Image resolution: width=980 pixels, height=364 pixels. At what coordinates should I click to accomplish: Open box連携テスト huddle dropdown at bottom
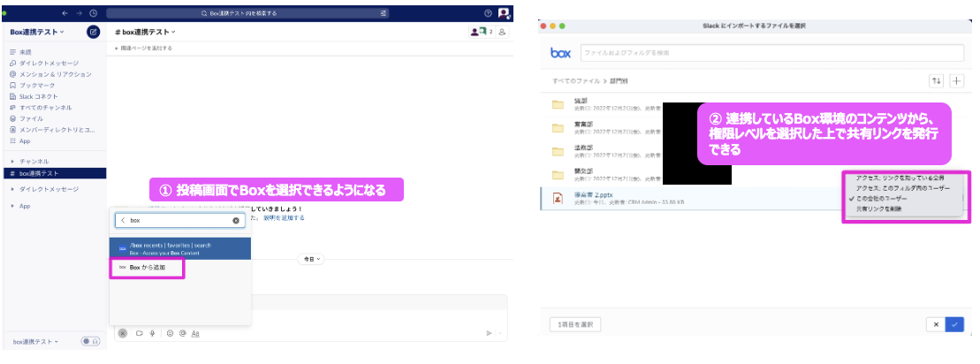coord(36,342)
